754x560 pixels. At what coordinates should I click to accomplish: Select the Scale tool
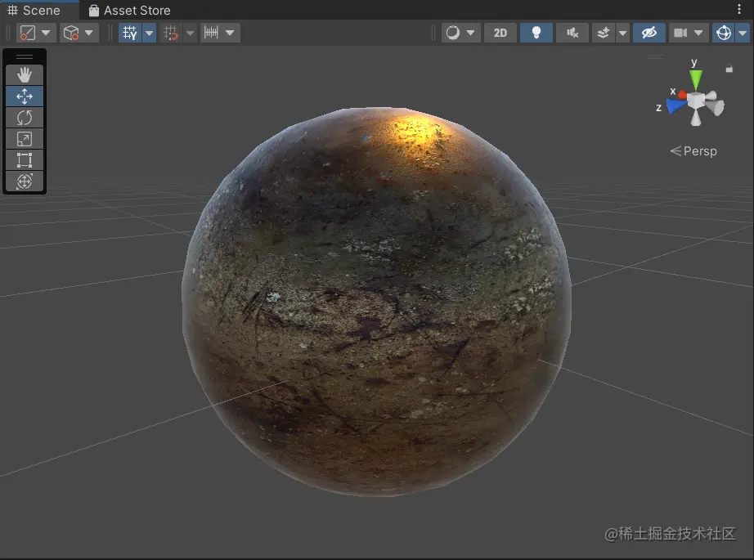click(25, 139)
